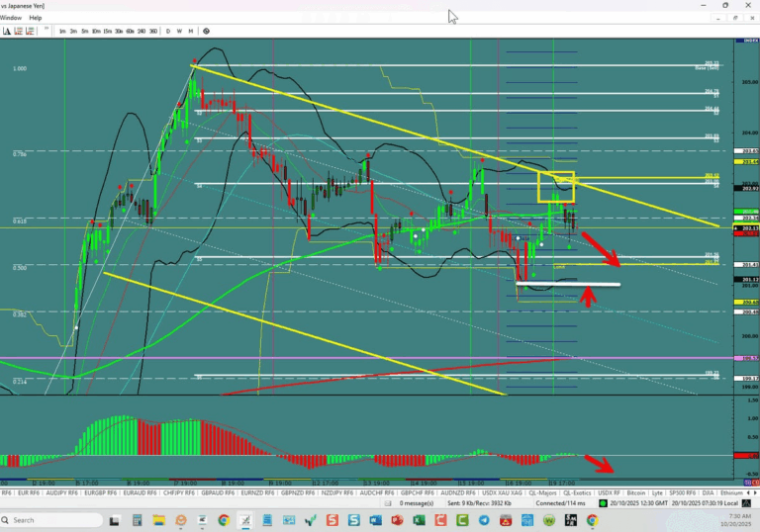Select the Lyte tab

[x=657, y=492]
